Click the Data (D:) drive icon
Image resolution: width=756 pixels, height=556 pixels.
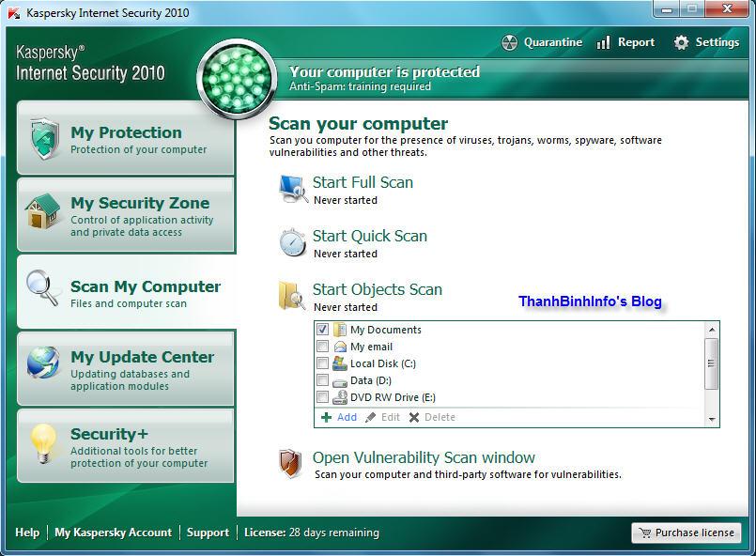[340, 381]
